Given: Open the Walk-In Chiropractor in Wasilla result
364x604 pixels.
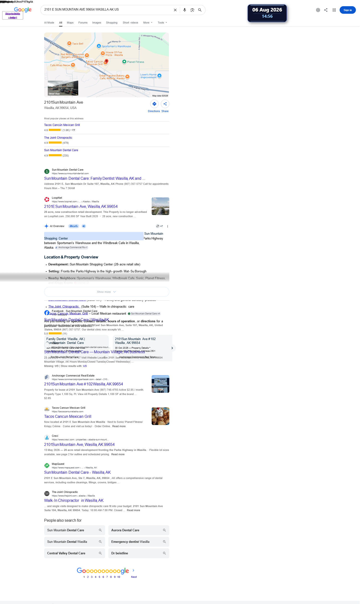Looking at the screenshot, I should click(x=74, y=500).
